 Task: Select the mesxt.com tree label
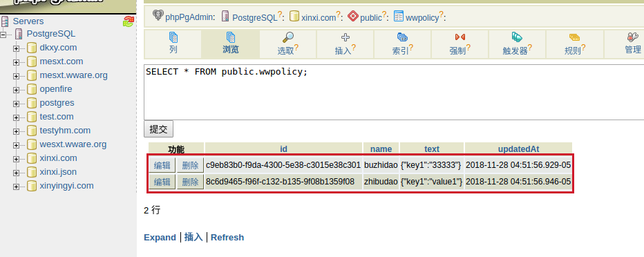[61, 61]
